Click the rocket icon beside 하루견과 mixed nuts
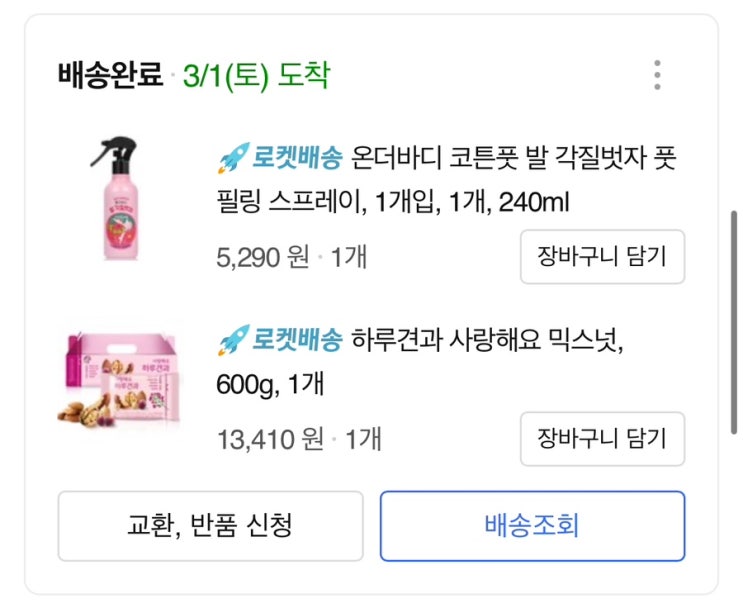743x608 pixels. 234,340
